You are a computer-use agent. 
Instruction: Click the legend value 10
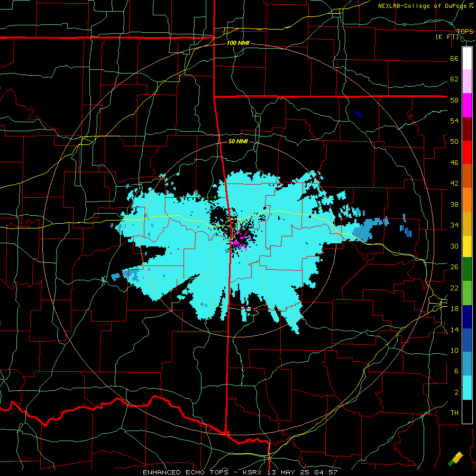(454, 351)
